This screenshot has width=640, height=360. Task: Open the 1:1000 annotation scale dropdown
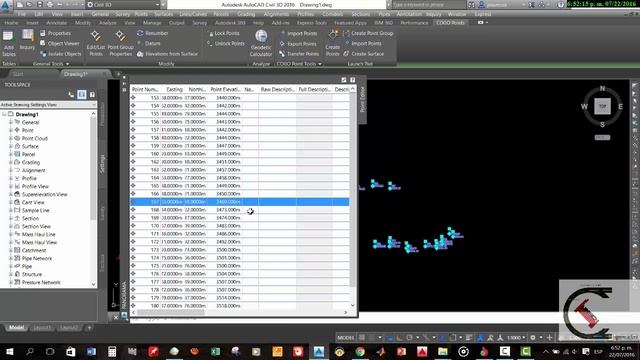[x=516, y=338]
